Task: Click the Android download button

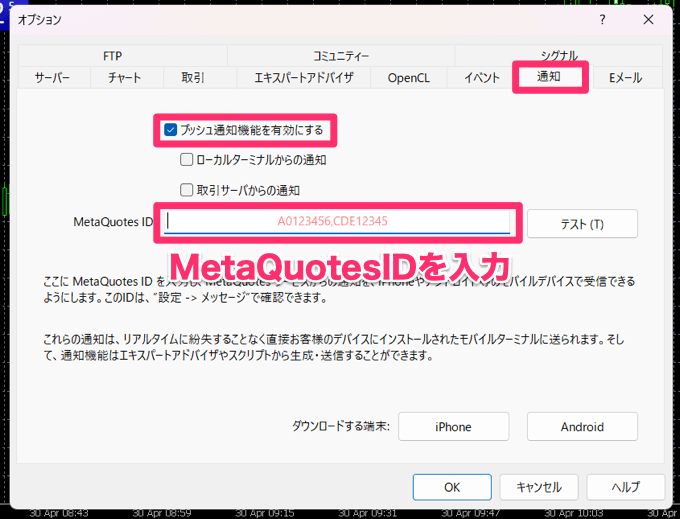Action: pyautogui.click(x=582, y=427)
